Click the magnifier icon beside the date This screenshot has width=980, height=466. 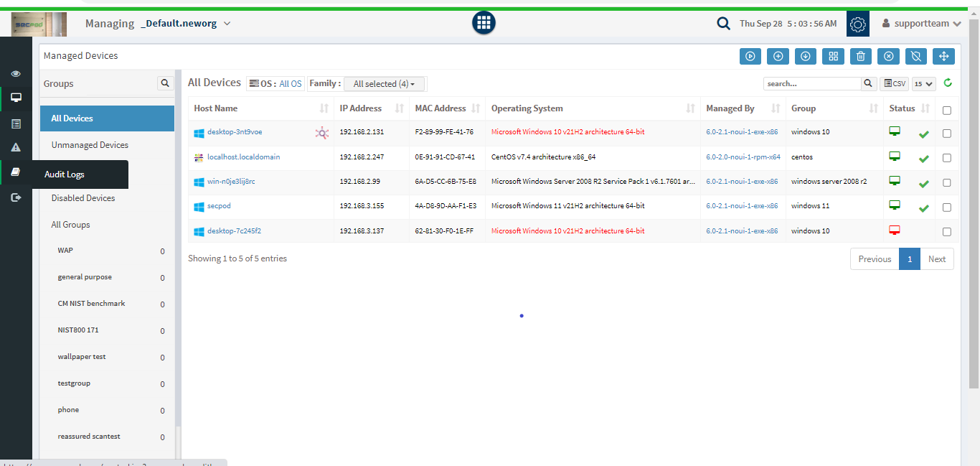(724, 24)
